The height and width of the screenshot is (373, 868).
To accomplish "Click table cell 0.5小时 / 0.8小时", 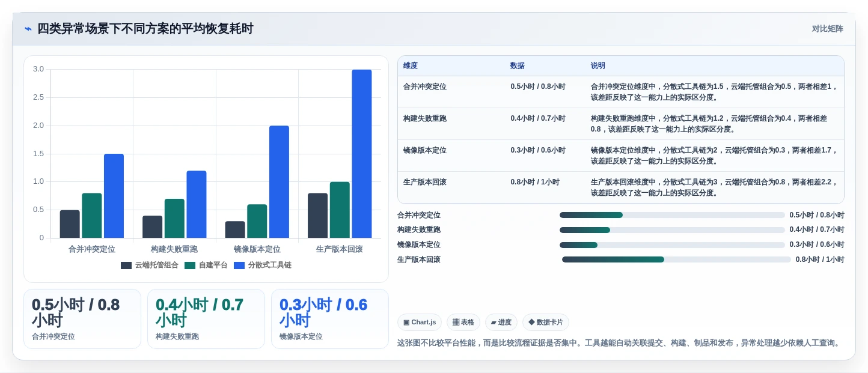I will click(x=538, y=86).
